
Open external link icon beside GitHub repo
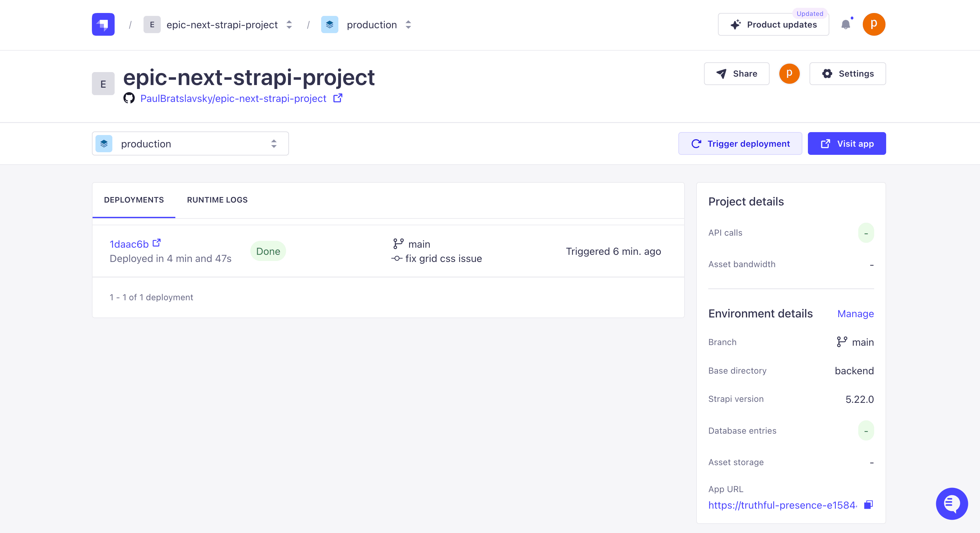point(338,98)
